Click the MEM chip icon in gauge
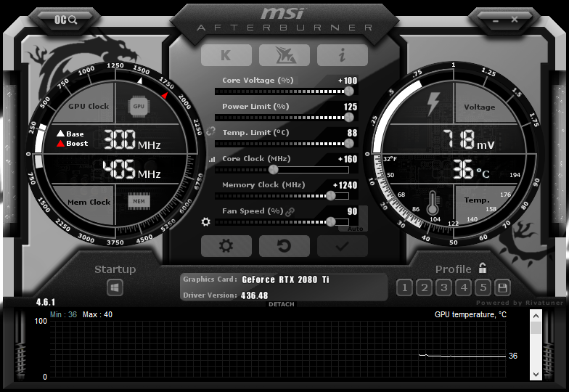This screenshot has height=392, width=569. (x=139, y=202)
